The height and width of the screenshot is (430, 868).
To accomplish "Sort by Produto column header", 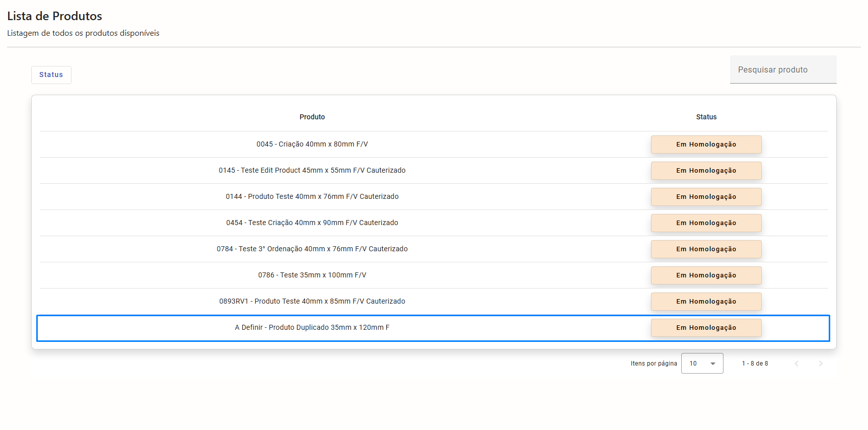I will [312, 117].
